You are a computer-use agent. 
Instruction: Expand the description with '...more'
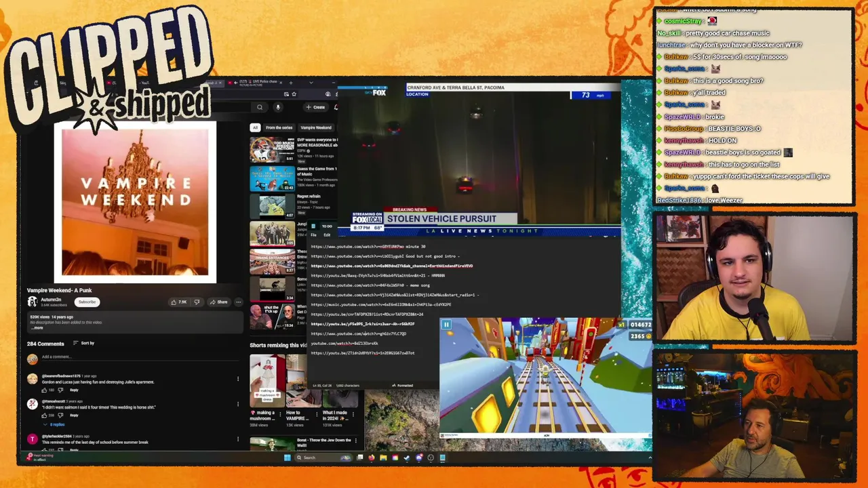[38, 327]
